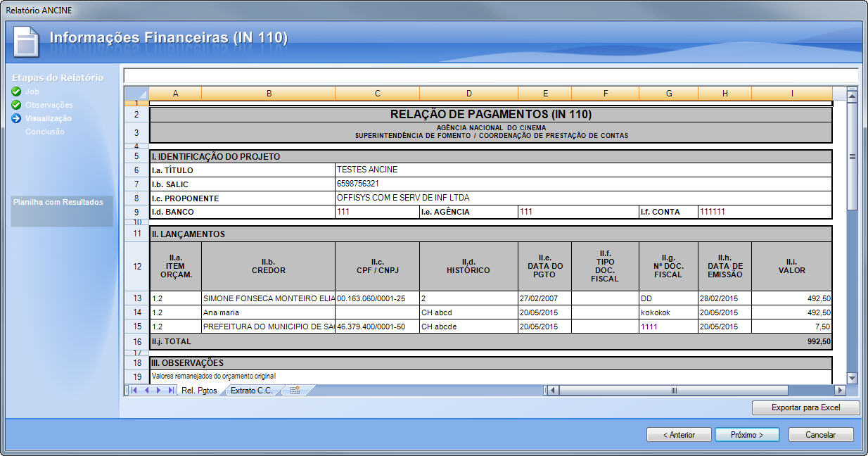Click the CNPJ 46.379.400/0001-50 cell
The width and height of the screenshot is (868, 456).
(x=378, y=327)
